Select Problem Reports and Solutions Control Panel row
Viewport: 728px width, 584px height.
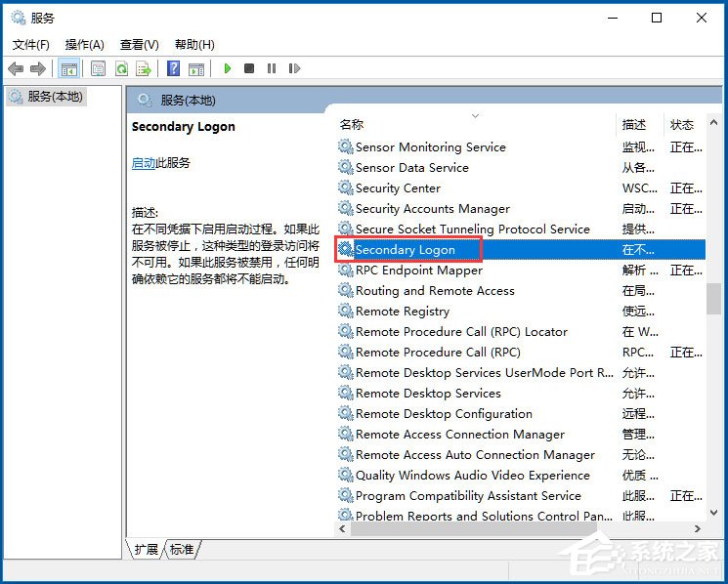coord(520,515)
